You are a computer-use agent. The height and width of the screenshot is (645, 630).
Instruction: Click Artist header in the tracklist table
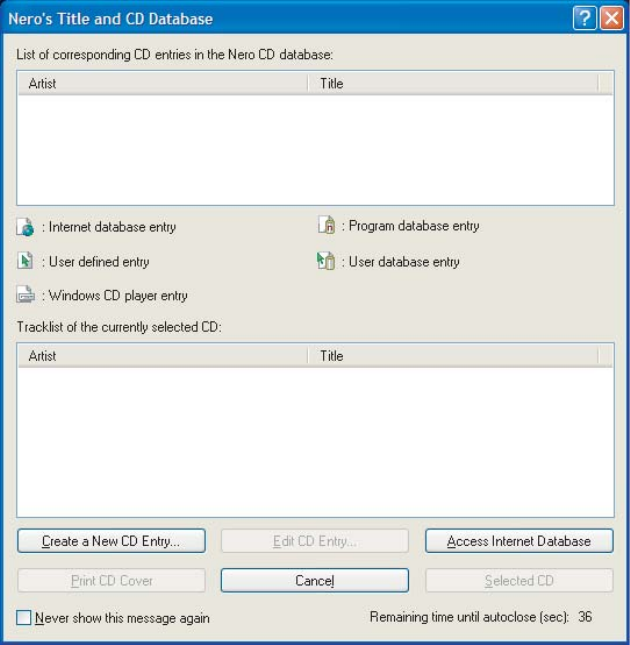[x=163, y=356]
